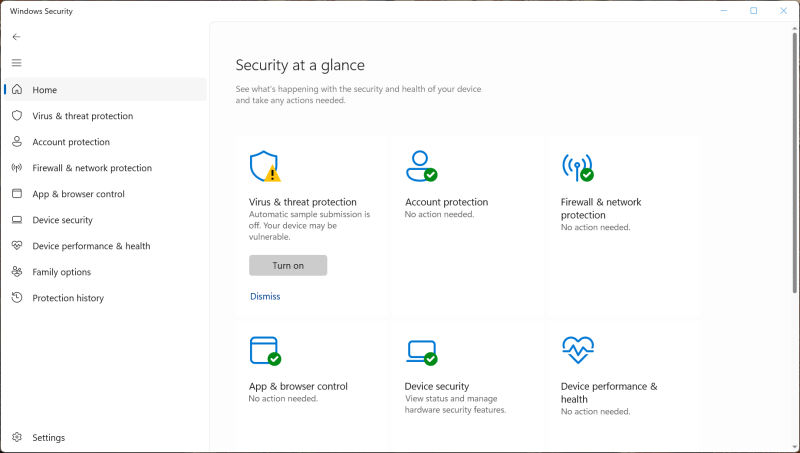This screenshot has width=800, height=453.
Task: Open the Device performance & health heart tile icon
Action: pos(577,351)
